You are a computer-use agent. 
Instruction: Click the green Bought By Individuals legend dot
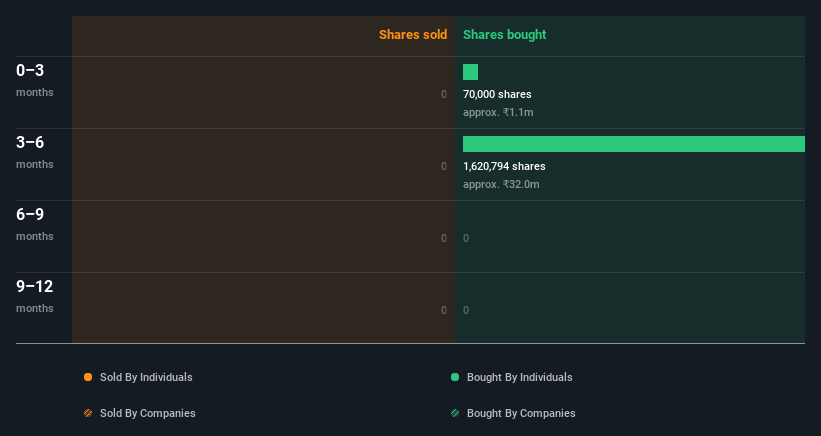455,377
